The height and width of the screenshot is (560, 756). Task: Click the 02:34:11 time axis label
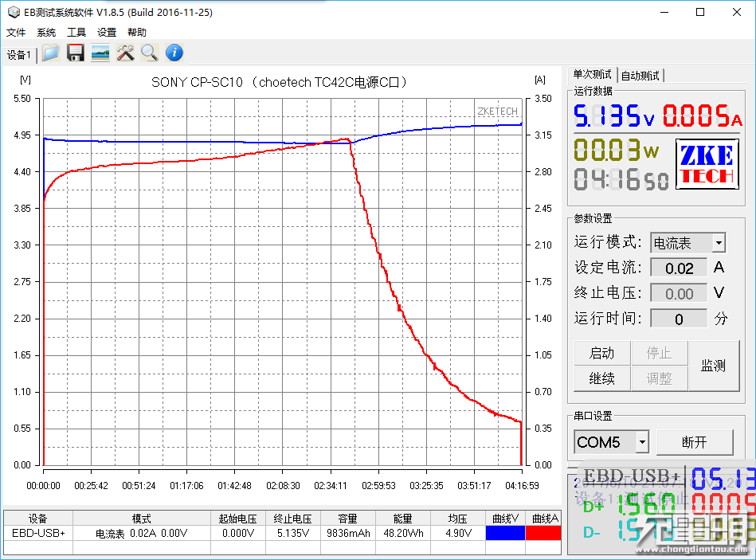[x=331, y=486]
